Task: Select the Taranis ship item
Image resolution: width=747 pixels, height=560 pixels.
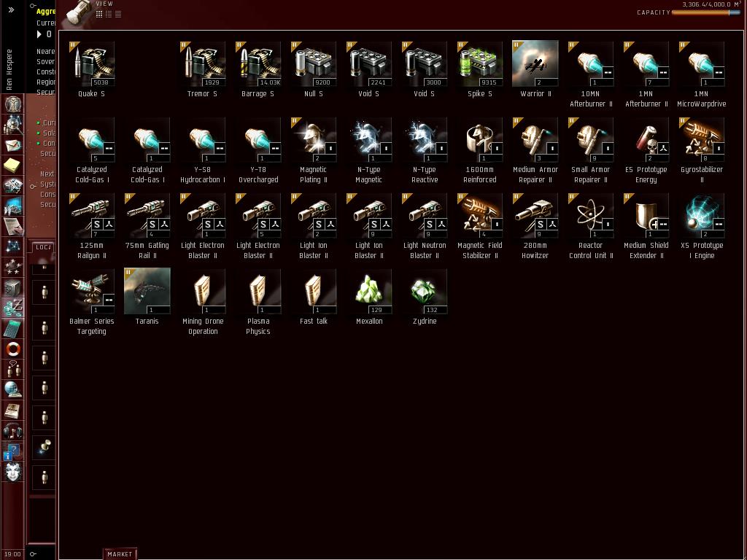Action: 147,297
